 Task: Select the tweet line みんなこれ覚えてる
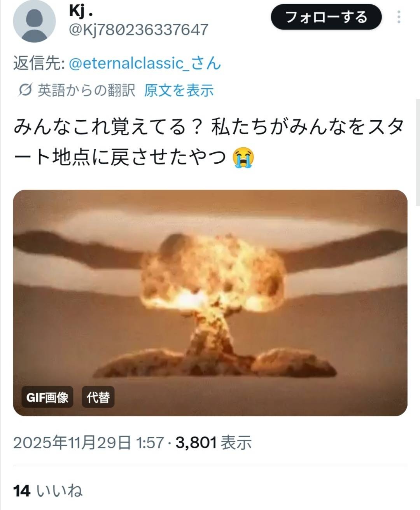108,127
